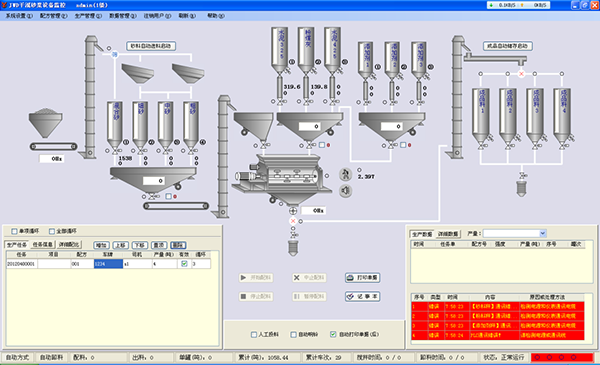Screen dimensions: 600x365
Task: Click the speaker alarm sound icon
Action: 346,191
